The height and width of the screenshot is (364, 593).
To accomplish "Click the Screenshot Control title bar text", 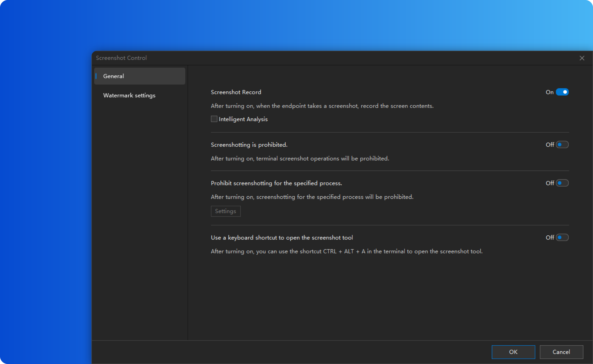I will (121, 58).
